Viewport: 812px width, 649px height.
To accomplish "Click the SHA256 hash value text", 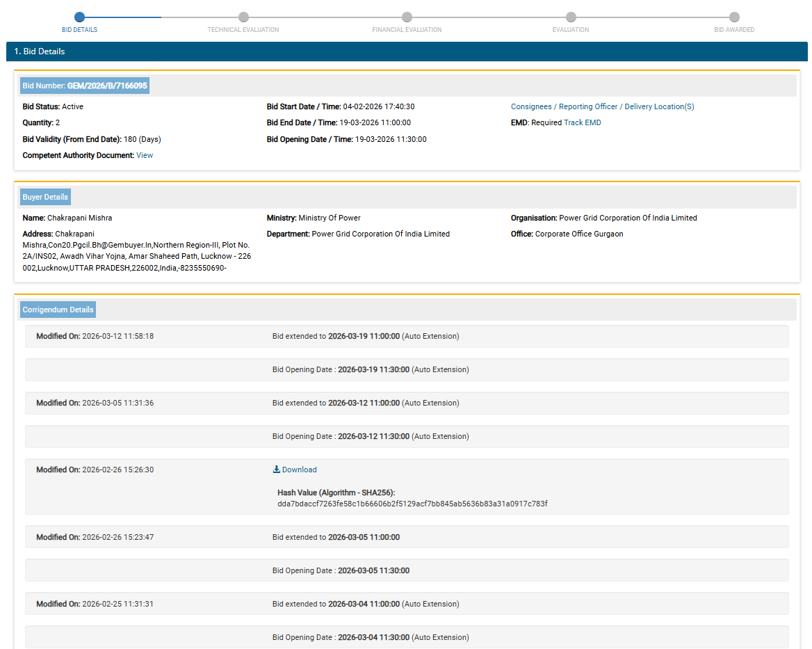I will click(412, 504).
